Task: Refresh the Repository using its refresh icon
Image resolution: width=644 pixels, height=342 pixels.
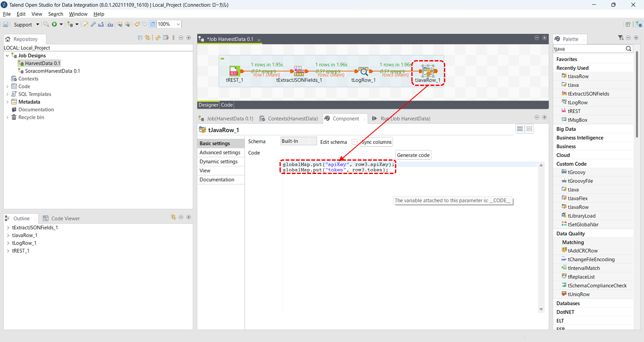Action: coord(157,38)
